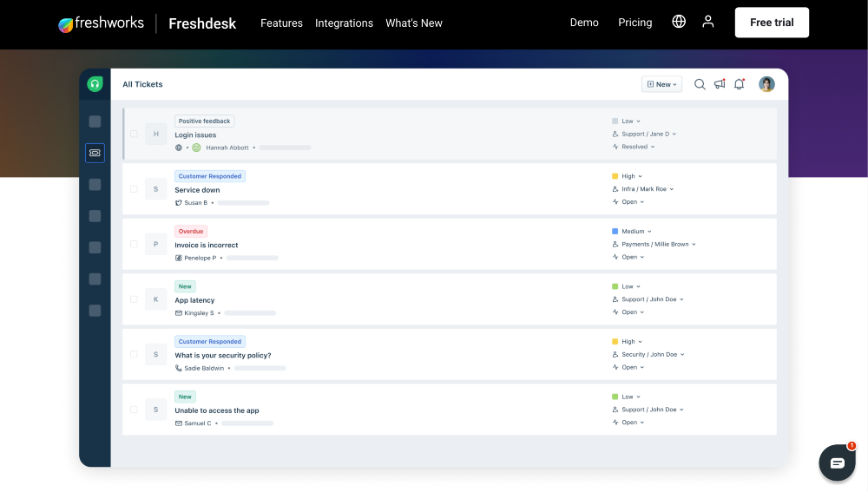Viewport: 868px width, 492px height.
Task: Click the S avatar on security policy ticket
Action: click(155, 354)
